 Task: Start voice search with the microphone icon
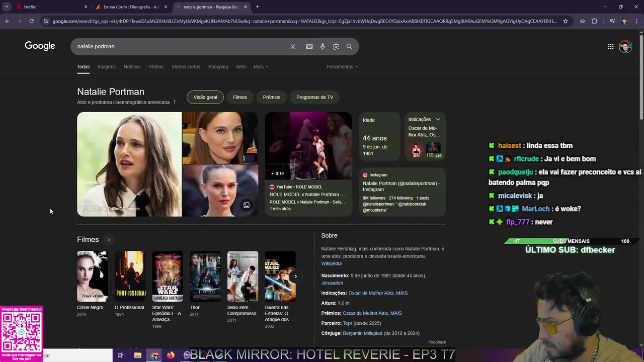click(x=323, y=46)
